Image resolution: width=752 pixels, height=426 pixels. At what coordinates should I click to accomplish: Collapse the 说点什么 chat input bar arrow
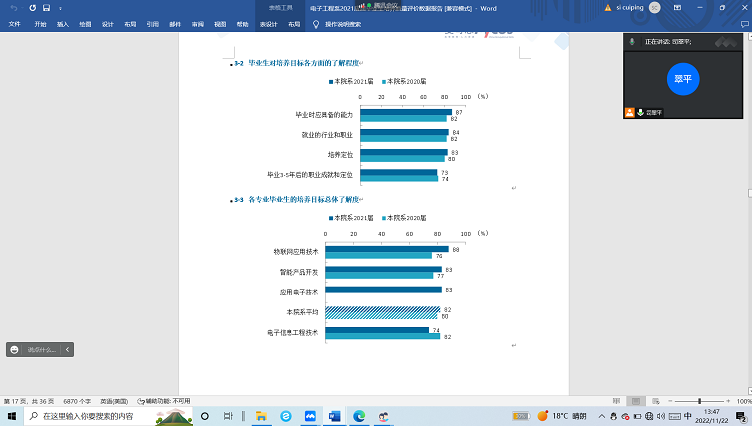pos(67,349)
